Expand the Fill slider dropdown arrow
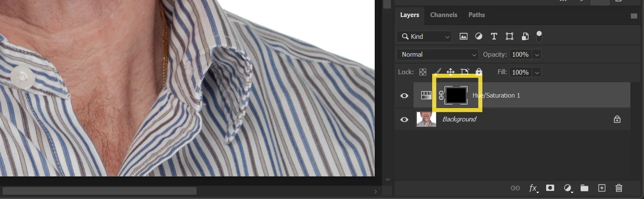This screenshot has height=199, width=644. [x=537, y=72]
